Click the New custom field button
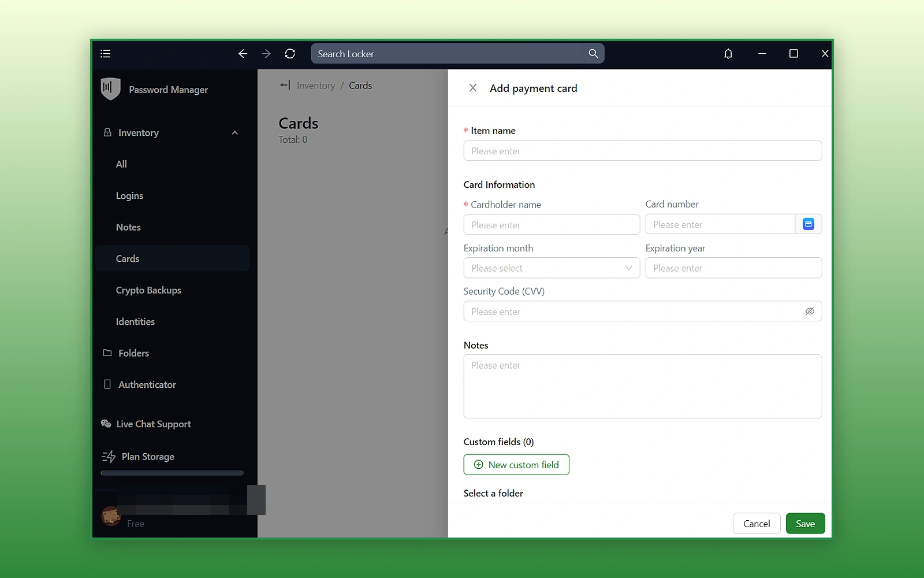Image resolution: width=924 pixels, height=578 pixels. [x=516, y=465]
